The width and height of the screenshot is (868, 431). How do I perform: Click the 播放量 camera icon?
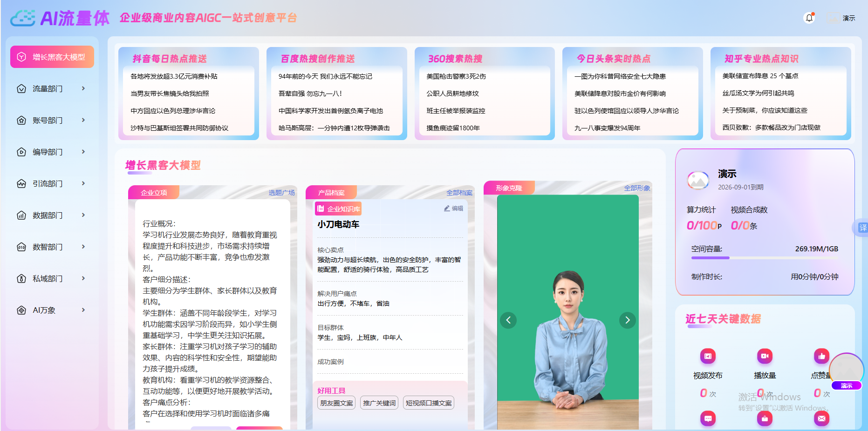tap(765, 356)
